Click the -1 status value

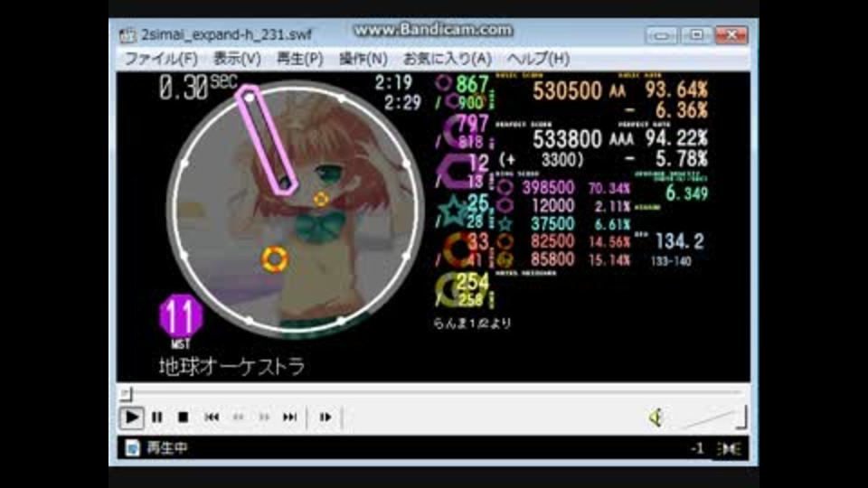pos(697,448)
